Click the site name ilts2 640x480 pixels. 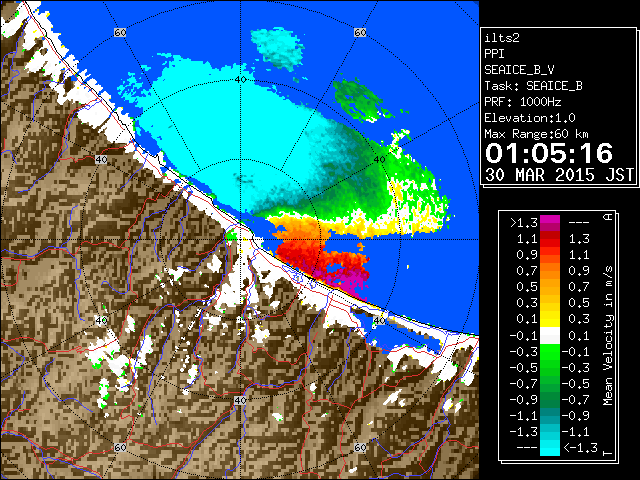pos(502,38)
